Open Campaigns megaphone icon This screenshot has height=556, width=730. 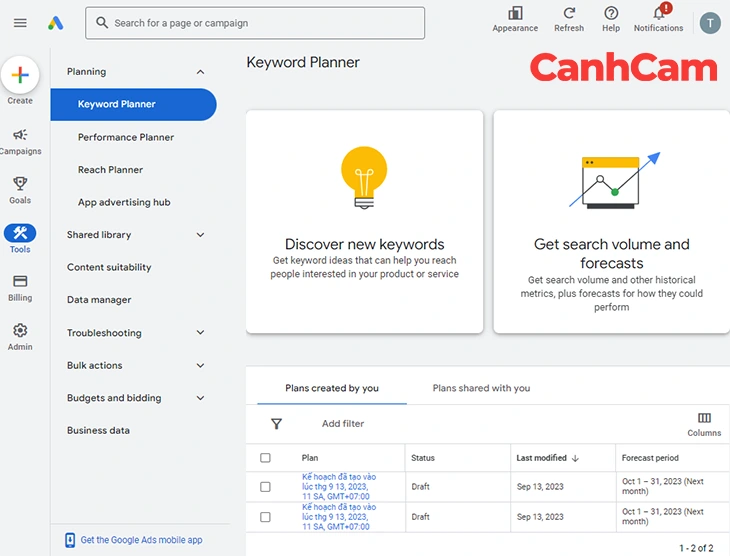pos(20,135)
